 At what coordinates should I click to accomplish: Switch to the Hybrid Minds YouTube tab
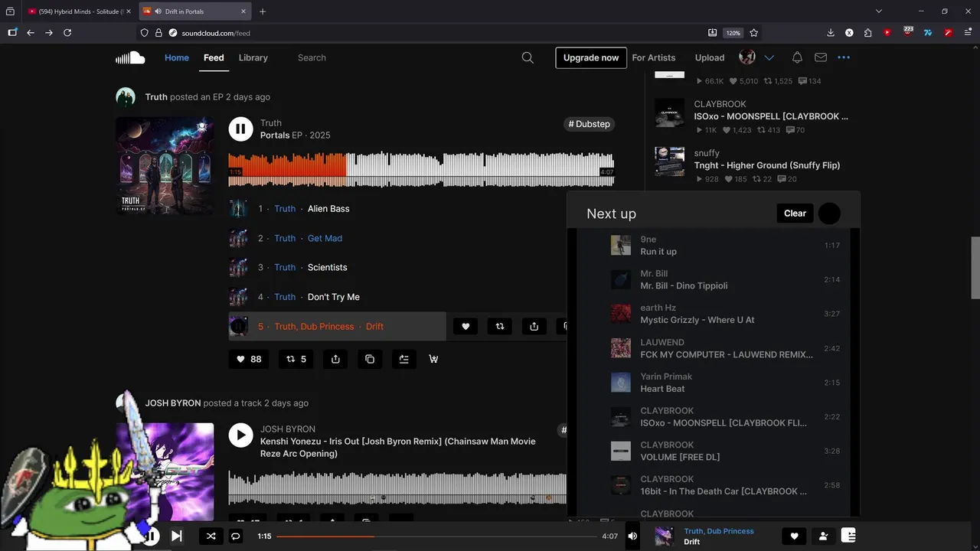[x=79, y=11]
